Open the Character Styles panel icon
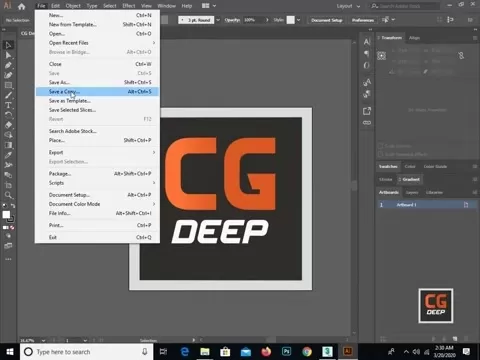Viewport: 480px width, 360px height. pyautogui.click(x=367, y=82)
